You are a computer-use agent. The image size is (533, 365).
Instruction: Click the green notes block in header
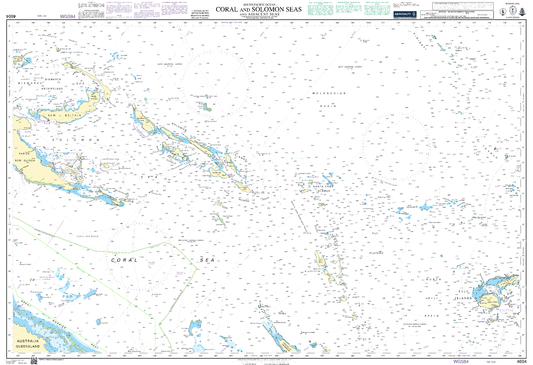coord(349,8)
